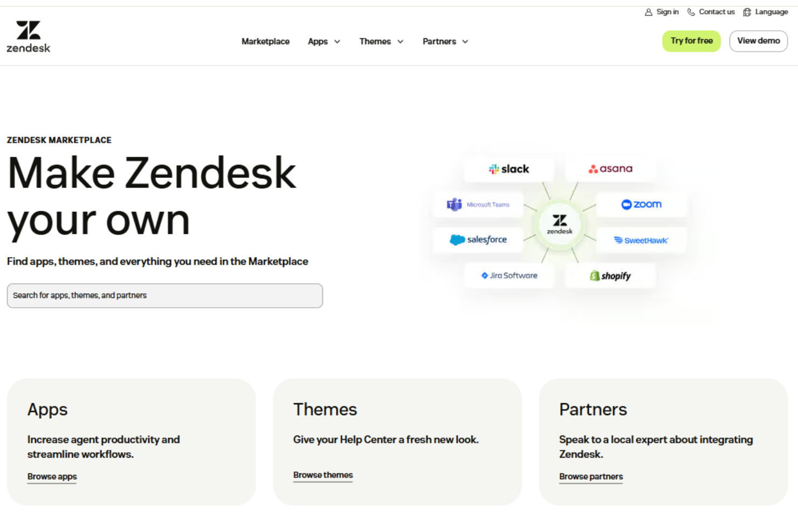Select the Asana integration logo
Image resolution: width=798 pixels, height=532 pixels.
point(610,169)
